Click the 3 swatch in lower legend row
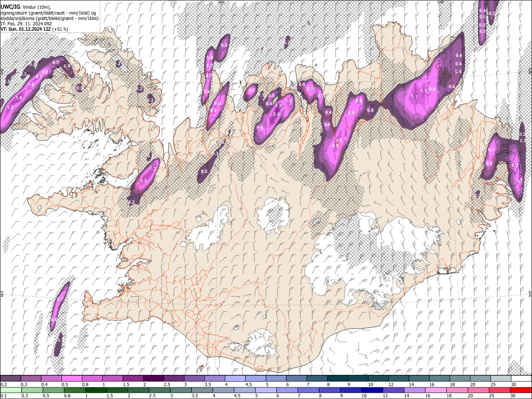532x399 pixels. click(x=181, y=390)
